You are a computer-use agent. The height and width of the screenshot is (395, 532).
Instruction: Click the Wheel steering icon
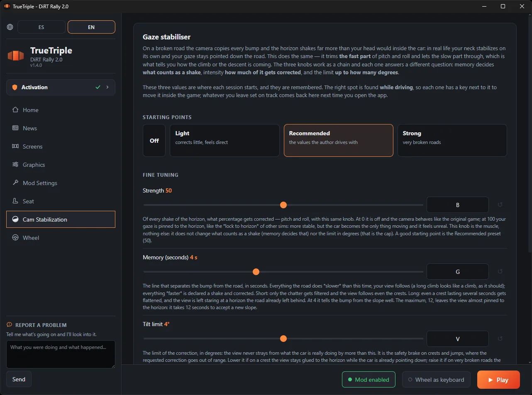coord(15,238)
